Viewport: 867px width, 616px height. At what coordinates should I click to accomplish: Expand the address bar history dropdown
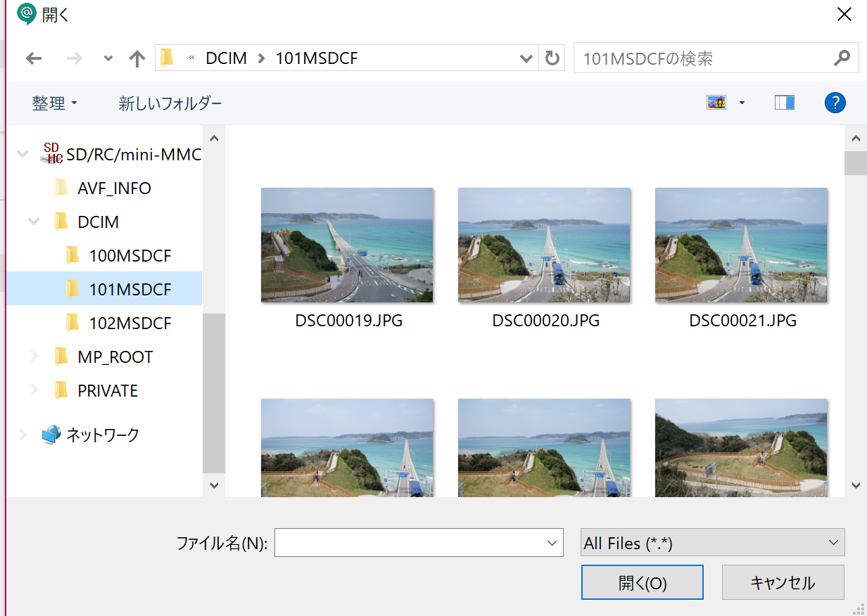(526, 58)
